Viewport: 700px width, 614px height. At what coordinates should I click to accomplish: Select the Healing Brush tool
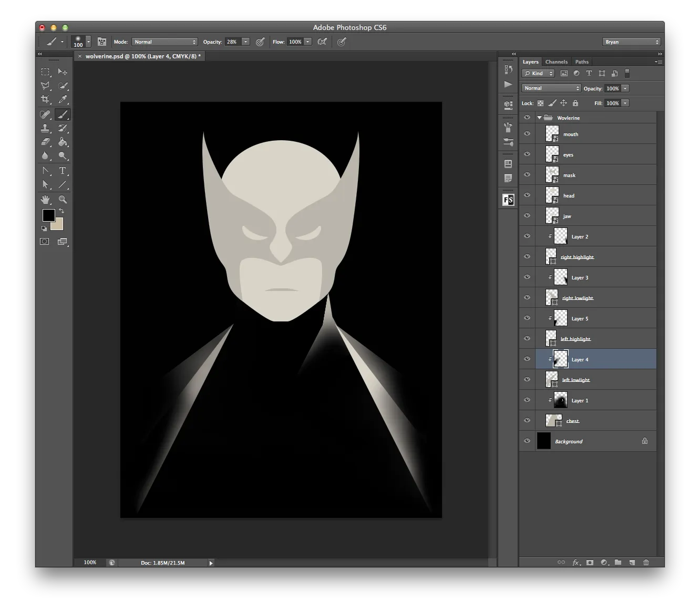pyautogui.click(x=46, y=114)
